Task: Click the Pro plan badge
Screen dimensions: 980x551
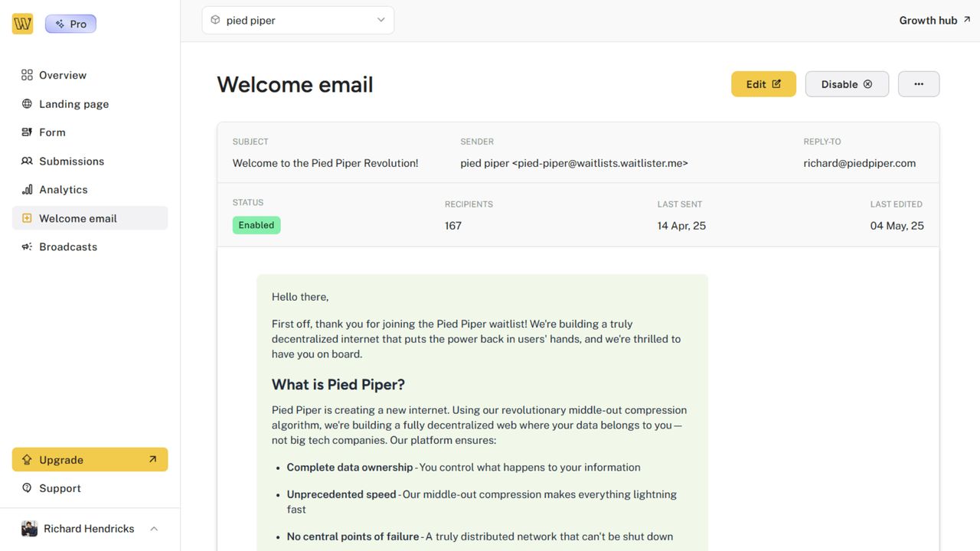Action: coord(70,23)
